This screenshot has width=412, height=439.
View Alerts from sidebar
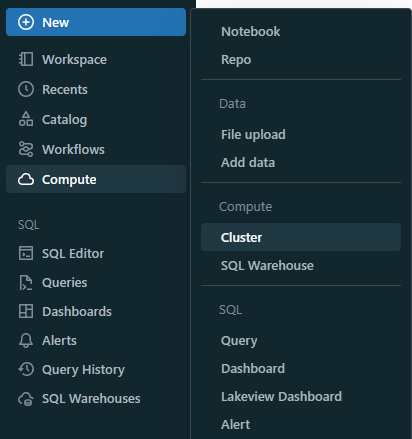[59, 341]
